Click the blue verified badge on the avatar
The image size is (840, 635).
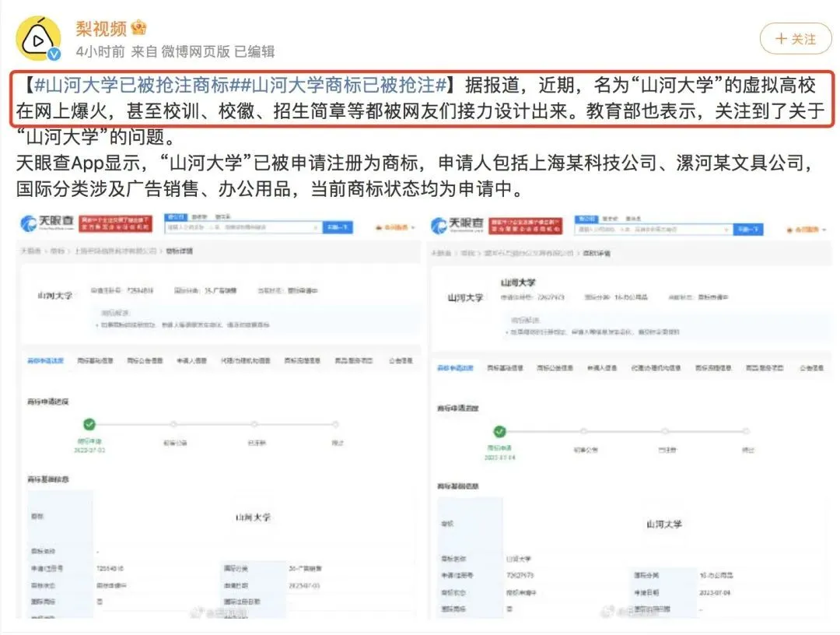54,54
